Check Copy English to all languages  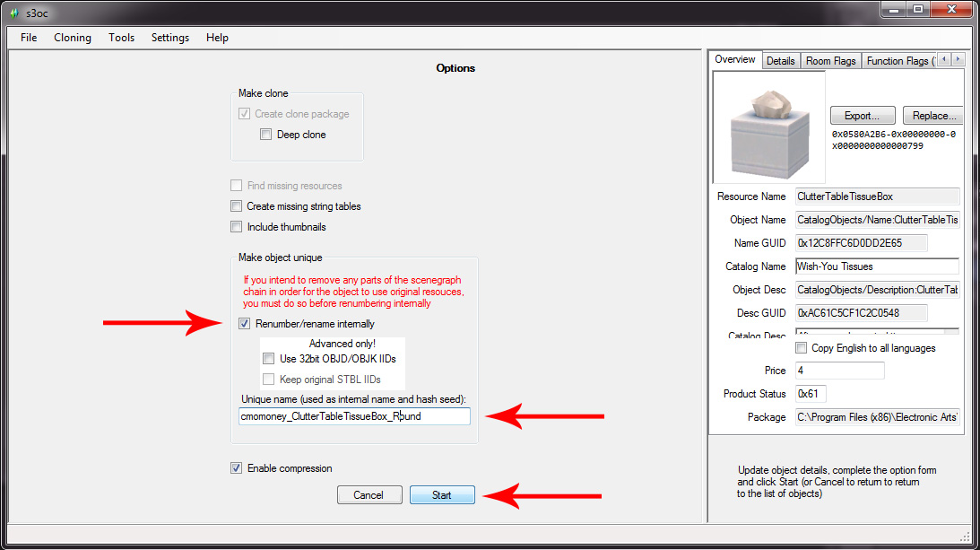click(x=802, y=348)
